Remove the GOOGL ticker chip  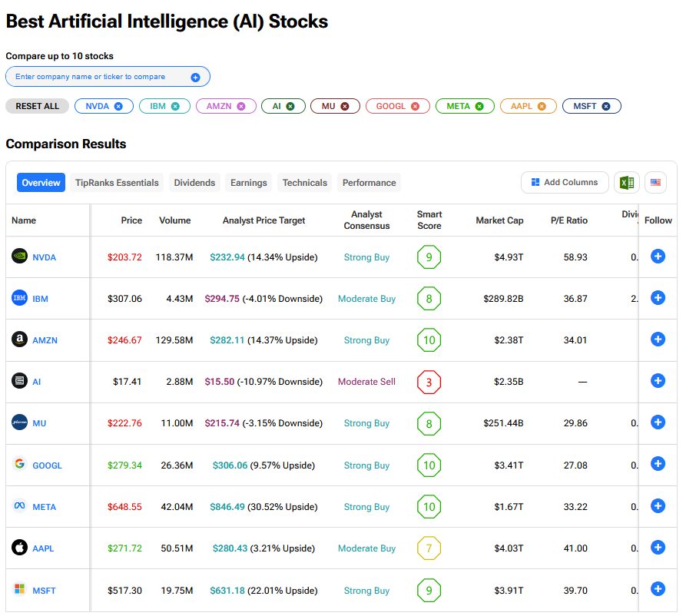coord(416,106)
